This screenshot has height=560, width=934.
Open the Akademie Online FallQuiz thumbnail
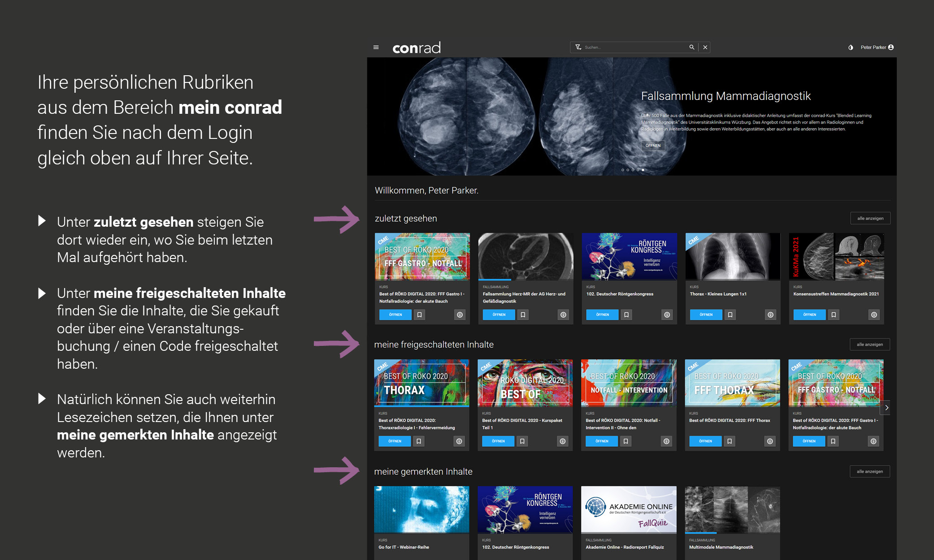tap(628, 510)
